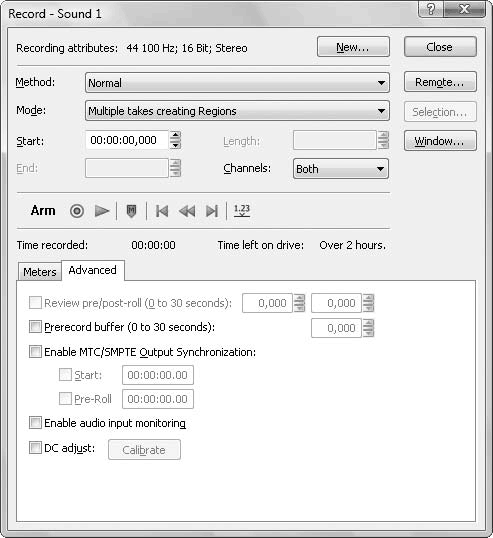Open the Channels dropdown showing Both

coord(341,168)
